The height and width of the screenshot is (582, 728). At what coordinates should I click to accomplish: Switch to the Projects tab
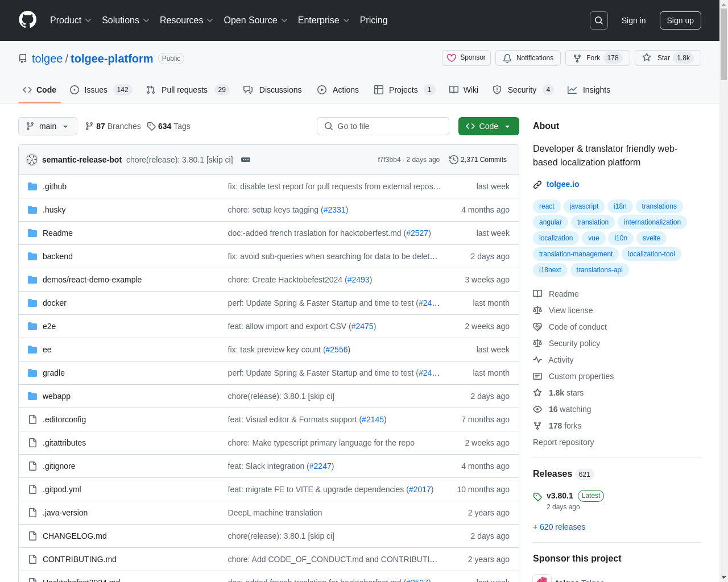pos(404,90)
